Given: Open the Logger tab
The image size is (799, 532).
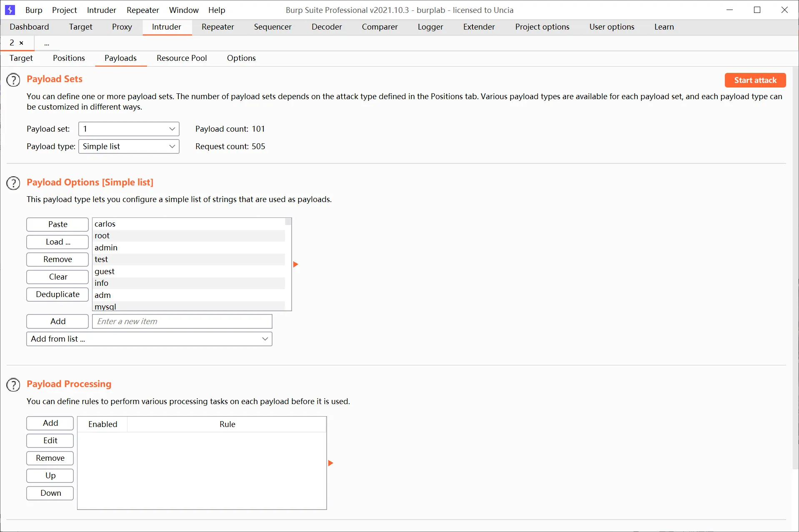Looking at the screenshot, I should (x=430, y=27).
